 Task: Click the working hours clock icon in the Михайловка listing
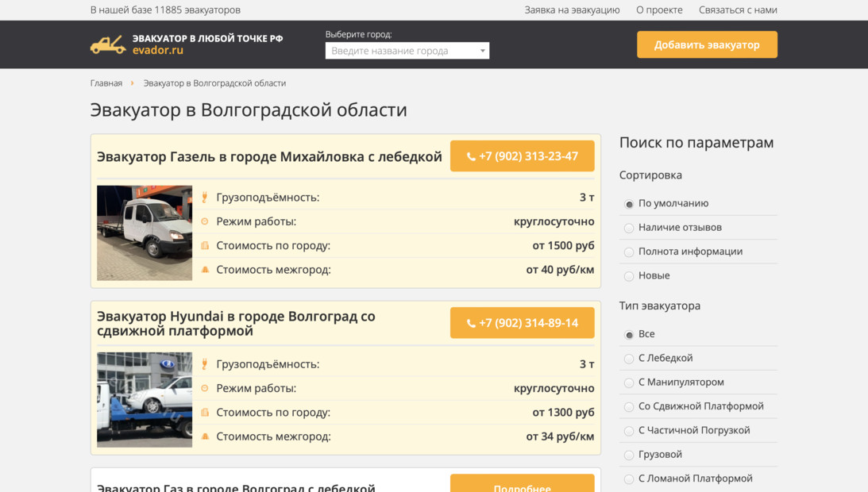tap(205, 221)
